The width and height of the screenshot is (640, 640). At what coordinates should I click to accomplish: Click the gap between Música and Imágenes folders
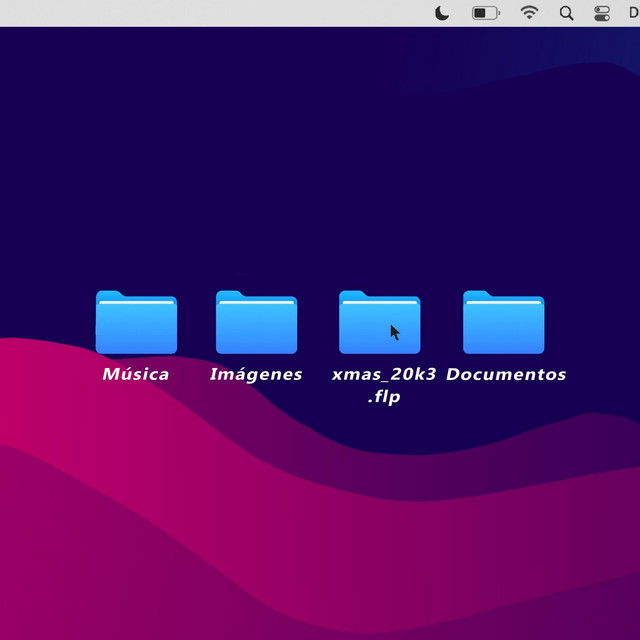pos(196,323)
